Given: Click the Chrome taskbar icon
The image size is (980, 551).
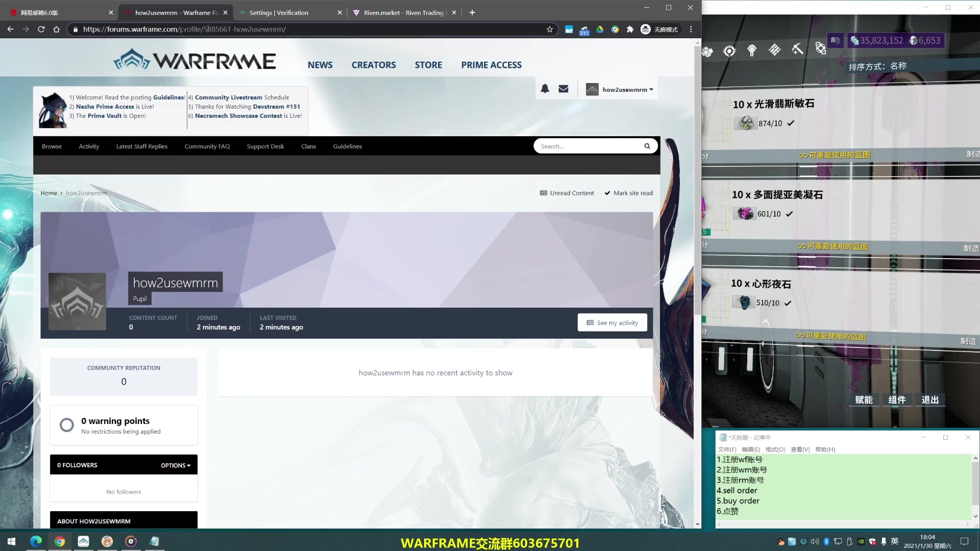Looking at the screenshot, I should point(60,541).
